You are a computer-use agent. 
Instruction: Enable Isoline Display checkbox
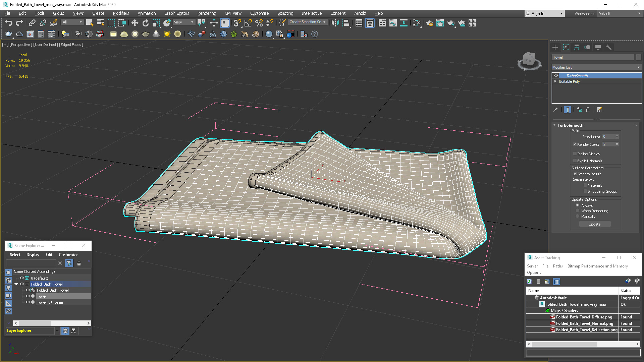tap(575, 154)
